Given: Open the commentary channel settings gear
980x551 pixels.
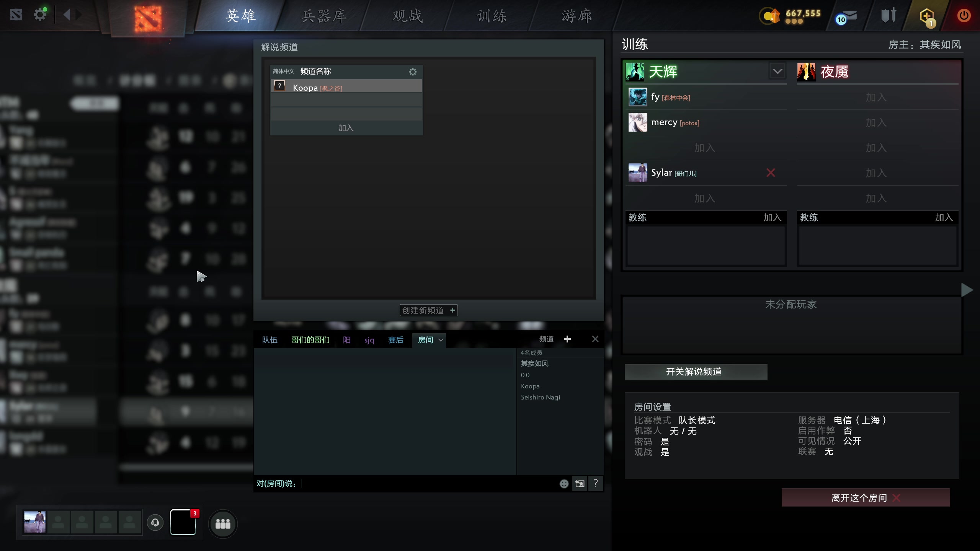Looking at the screenshot, I should coord(413,72).
